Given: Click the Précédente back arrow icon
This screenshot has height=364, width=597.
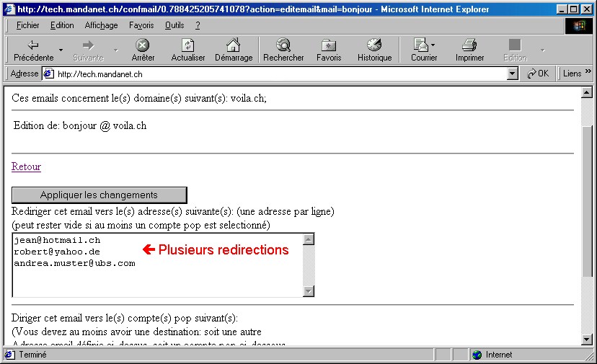Looking at the screenshot, I should tap(33, 45).
